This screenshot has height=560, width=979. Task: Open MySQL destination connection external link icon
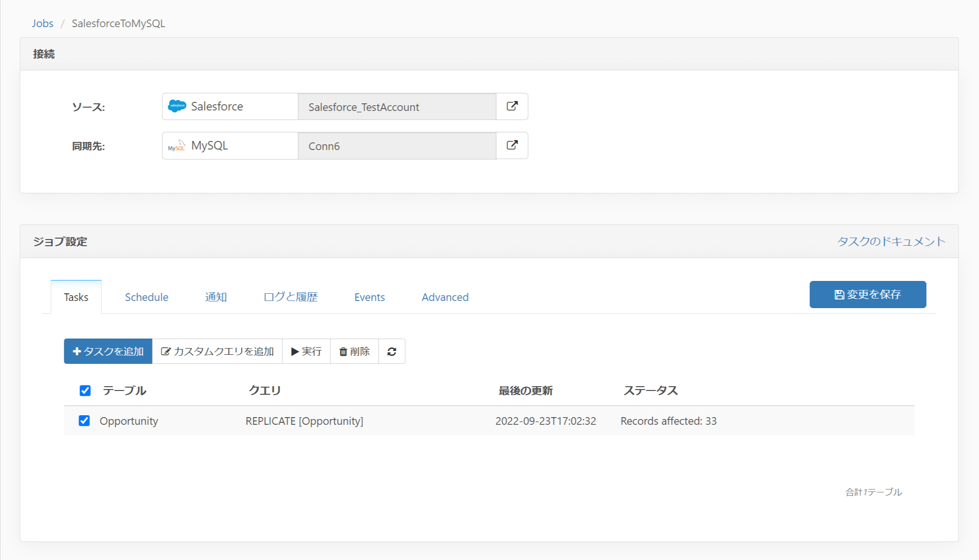[512, 145]
